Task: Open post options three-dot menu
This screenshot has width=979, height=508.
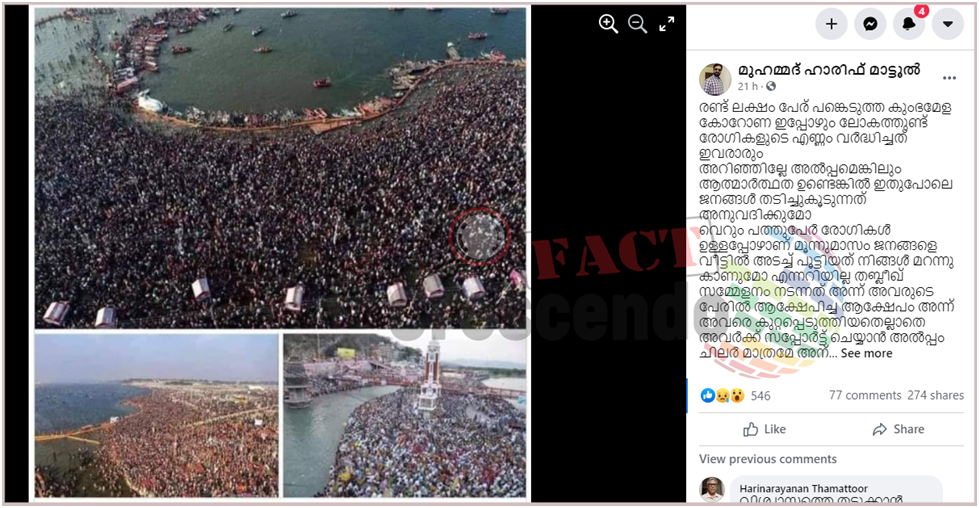Action: [x=949, y=78]
